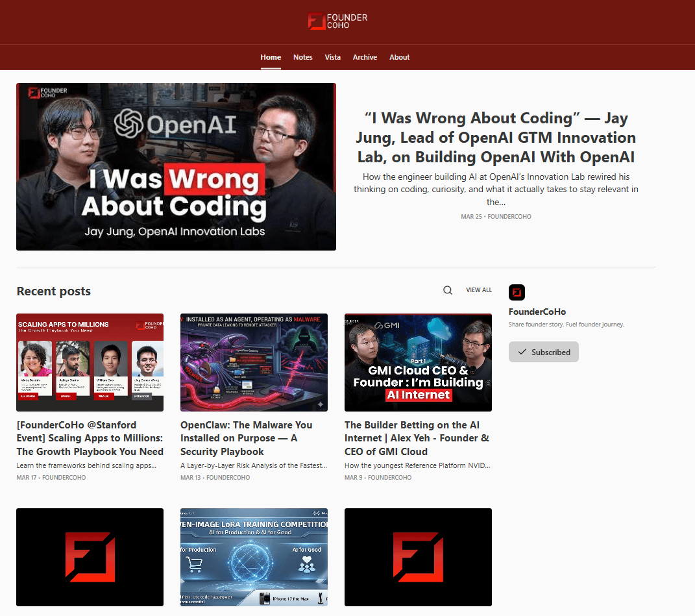Click the FounderCoHo publication name in sidebar

(x=537, y=312)
